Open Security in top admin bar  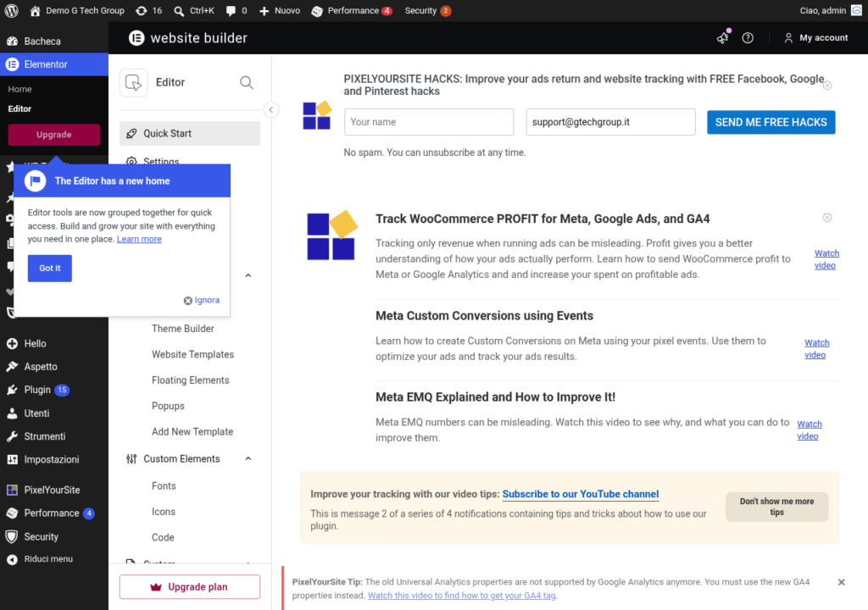pyautogui.click(x=427, y=10)
